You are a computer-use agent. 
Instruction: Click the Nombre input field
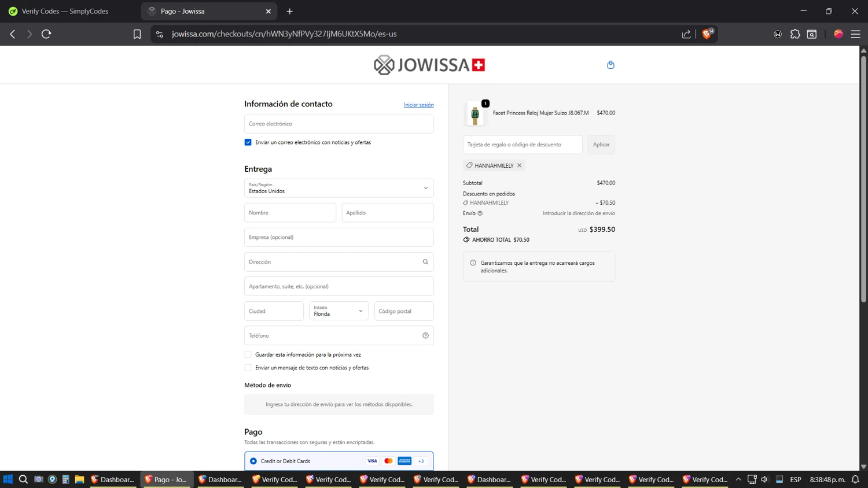[290, 213]
